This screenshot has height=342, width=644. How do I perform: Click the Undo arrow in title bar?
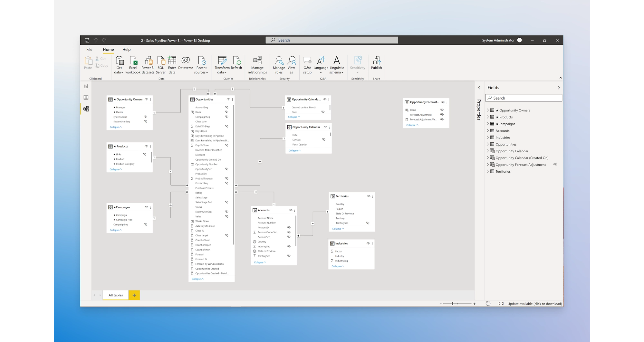tap(96, 40)
